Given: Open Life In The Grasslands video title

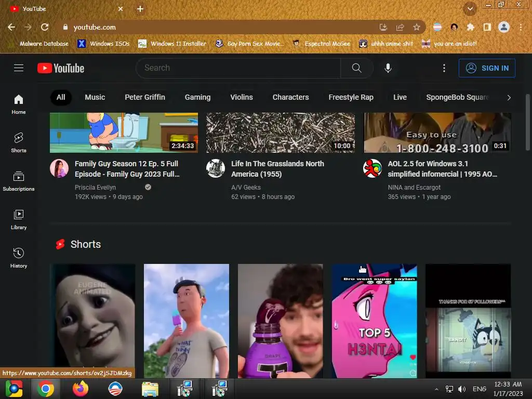Looking at the screenshot, I should (277, 169).
